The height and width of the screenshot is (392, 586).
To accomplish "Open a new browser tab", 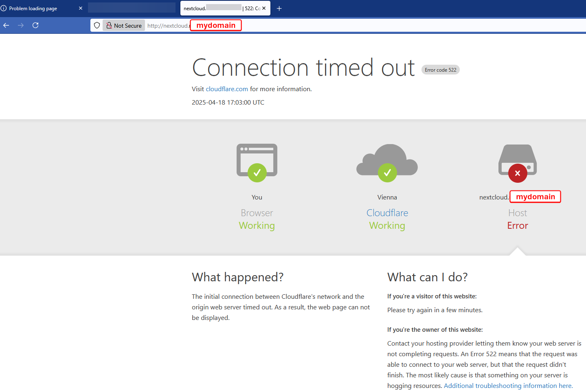I will point(279,8).
